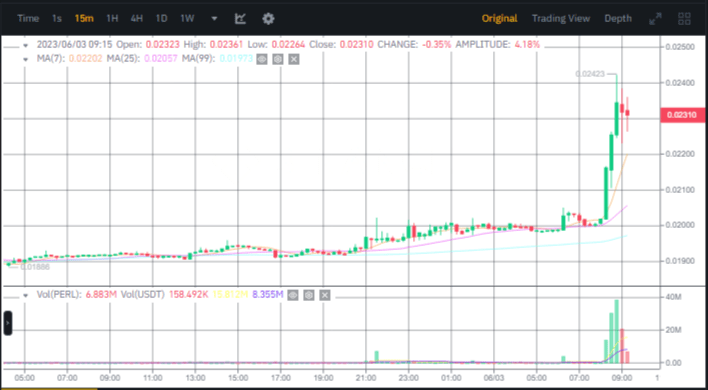Click the 0.02200 price axis label
708x390 pixels.
tap(679, 154)
